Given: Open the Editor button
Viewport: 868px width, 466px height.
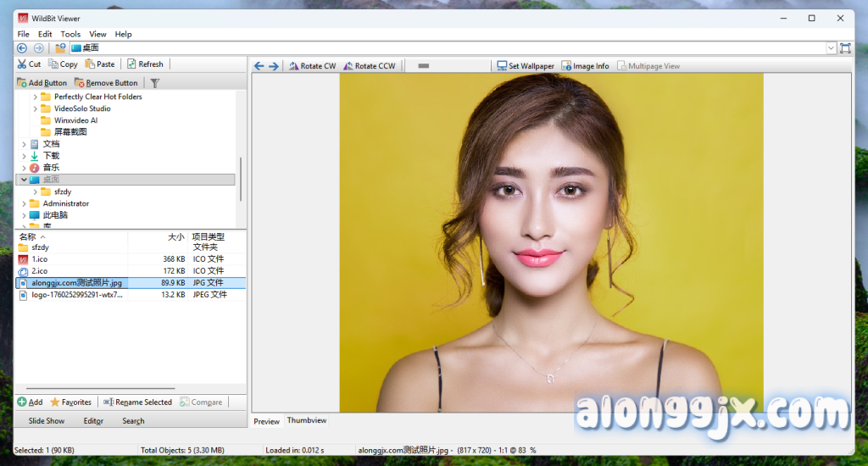Looking at the screenshot, I should [x=93, y=421].
